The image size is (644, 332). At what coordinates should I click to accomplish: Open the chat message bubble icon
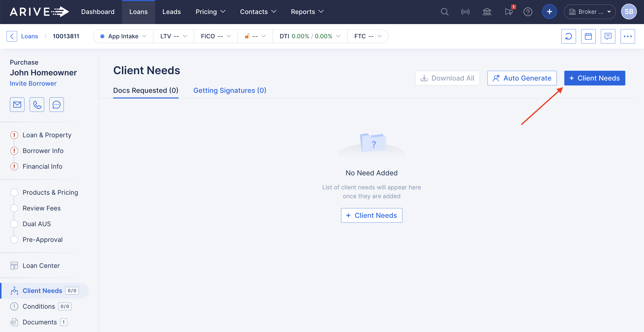(57, 105)
